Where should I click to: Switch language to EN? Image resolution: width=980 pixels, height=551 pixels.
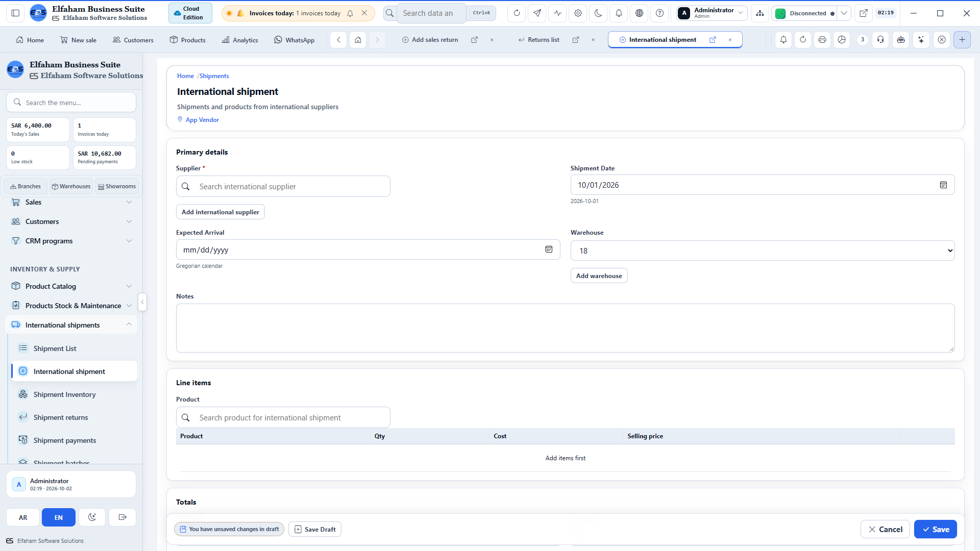coord(59,518)
